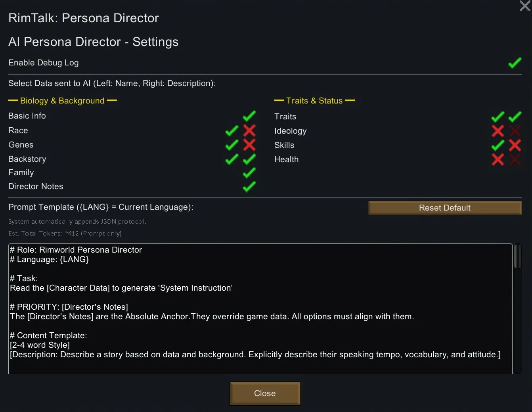The height and width of the screenshot is (412, 532).
Task: Enable the Health name red cross
Action: [x=498, y=159]
